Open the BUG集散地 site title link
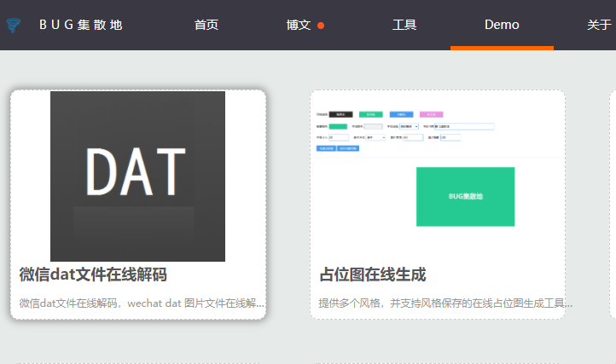Screen dimensions: 616x364 (x=80, y=25)
